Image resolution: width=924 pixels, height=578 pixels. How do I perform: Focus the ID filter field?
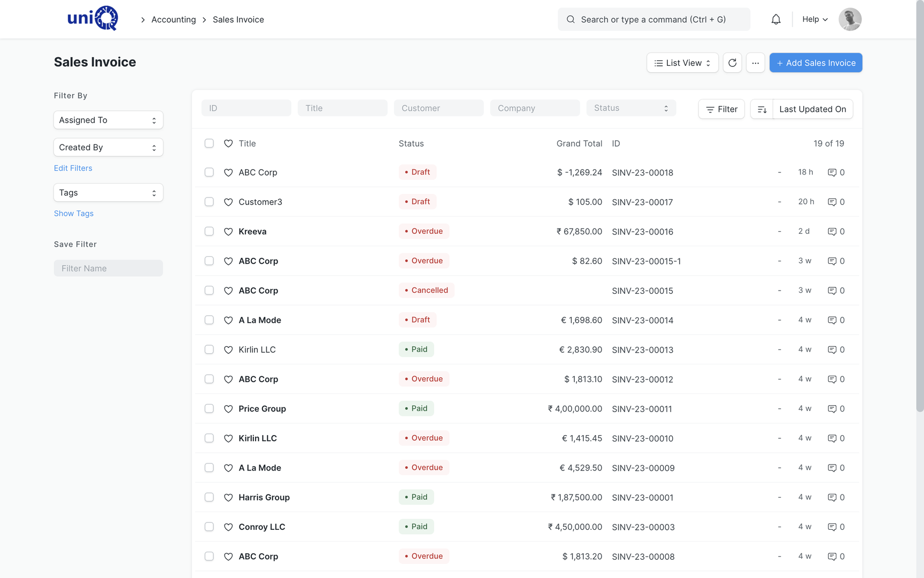pos(246,108)
